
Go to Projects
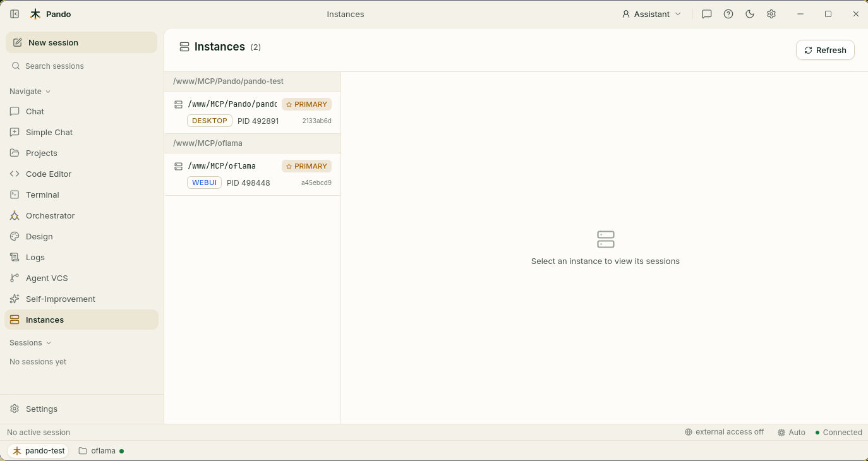[x=81, y=153]
